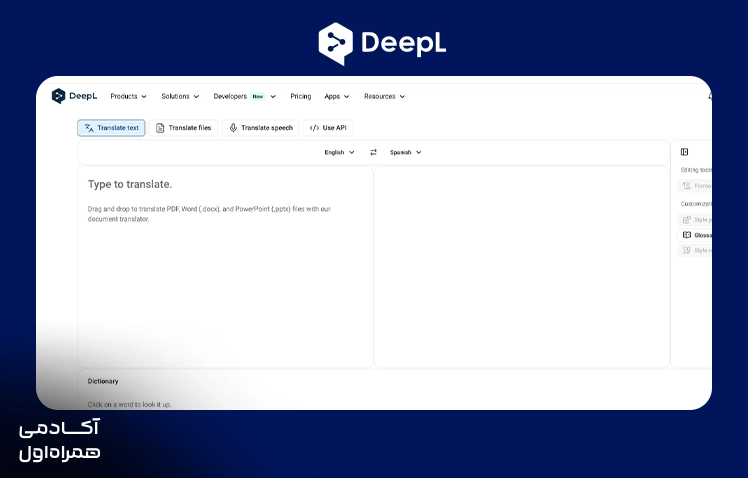Switch to the Translate files tab

[183, 128]
